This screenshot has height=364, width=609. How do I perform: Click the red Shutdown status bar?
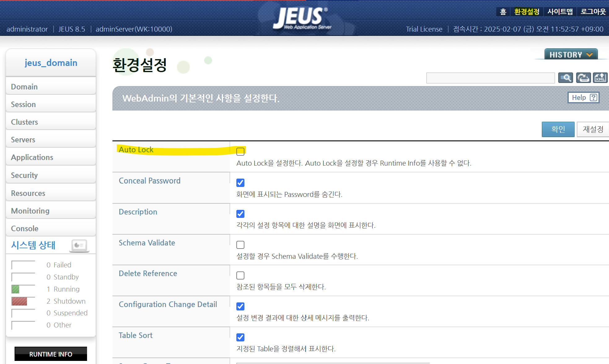point(19,301)
